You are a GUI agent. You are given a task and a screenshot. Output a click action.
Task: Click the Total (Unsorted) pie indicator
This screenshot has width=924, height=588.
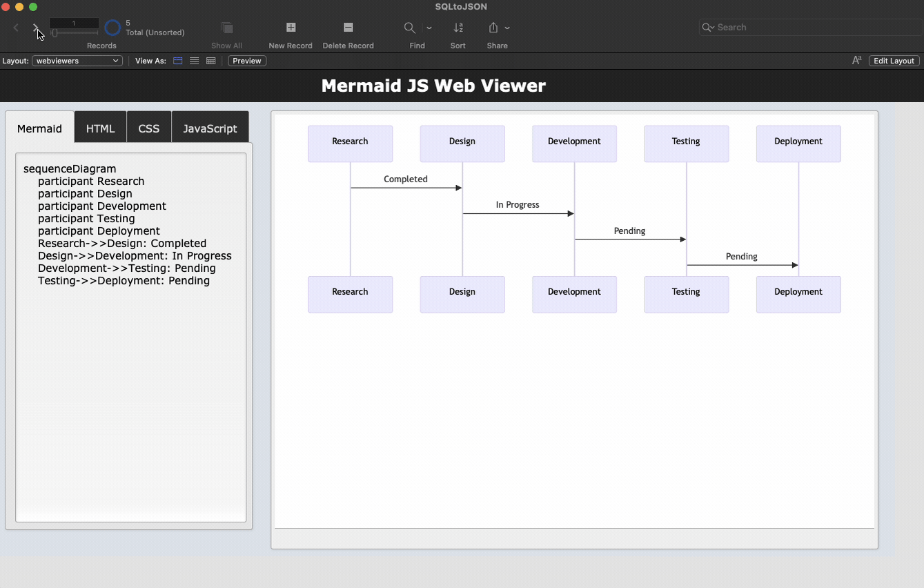112,28
